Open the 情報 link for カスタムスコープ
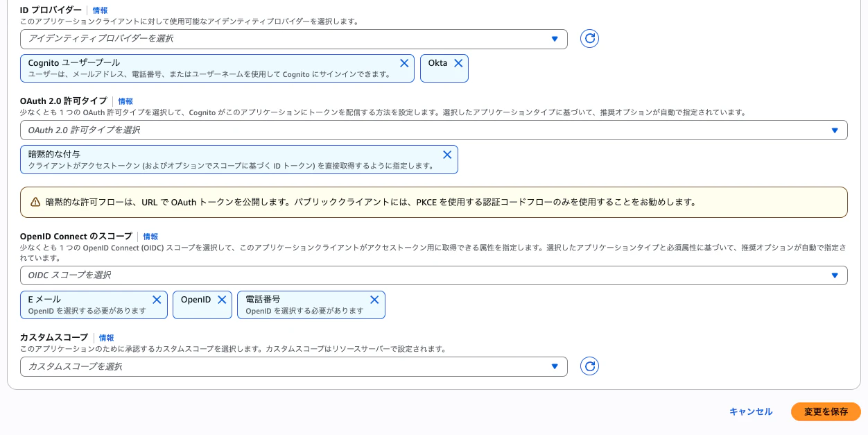This screenshot has height=435, width=868. coord(107,338)
